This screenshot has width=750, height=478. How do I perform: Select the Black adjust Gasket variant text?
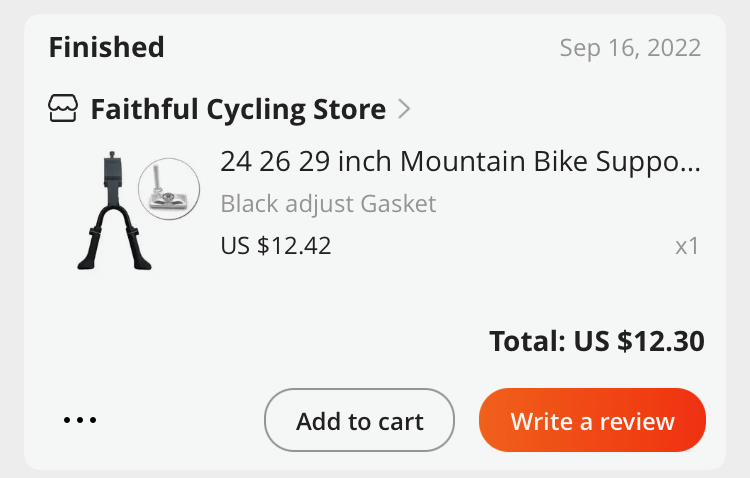pyautogui.click(x=328, y=204)
